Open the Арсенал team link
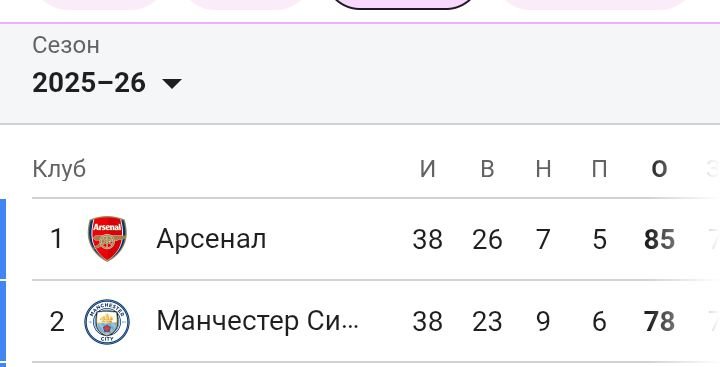This screenshot has width=720, height=367. (211, 239)
